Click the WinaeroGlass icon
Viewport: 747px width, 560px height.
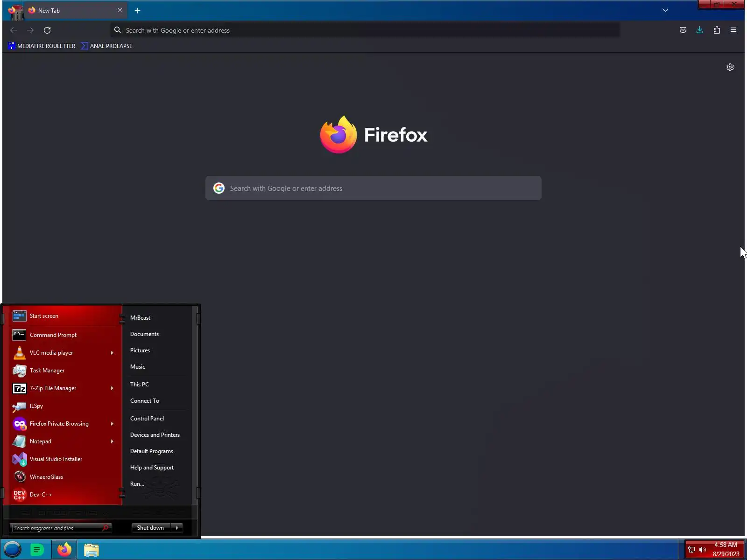(19, 477)
